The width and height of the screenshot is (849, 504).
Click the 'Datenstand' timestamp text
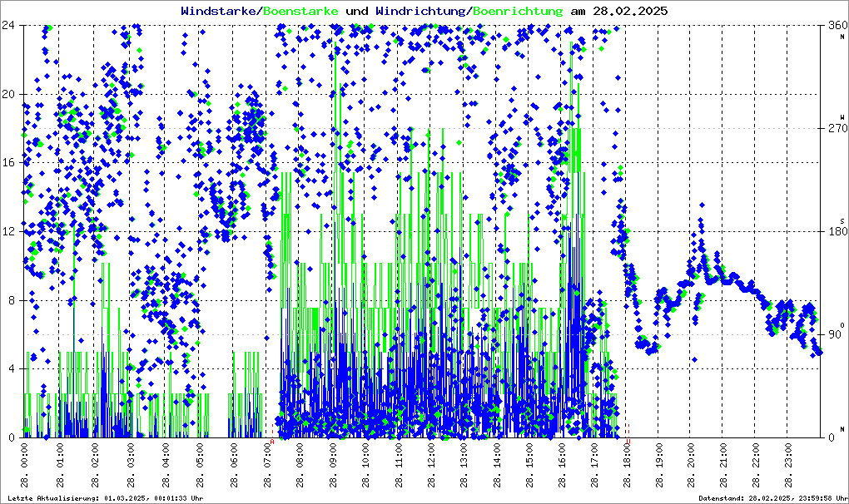pos(770,497)
